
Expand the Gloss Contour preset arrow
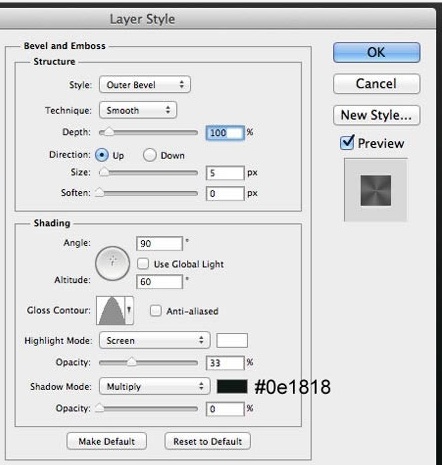pos(129,311)
